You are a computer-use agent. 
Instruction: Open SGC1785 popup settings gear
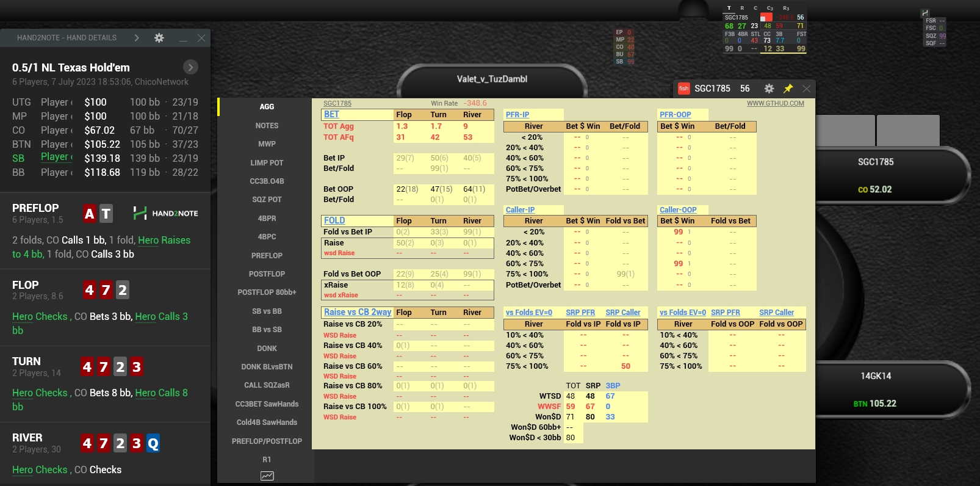(769, 89)
